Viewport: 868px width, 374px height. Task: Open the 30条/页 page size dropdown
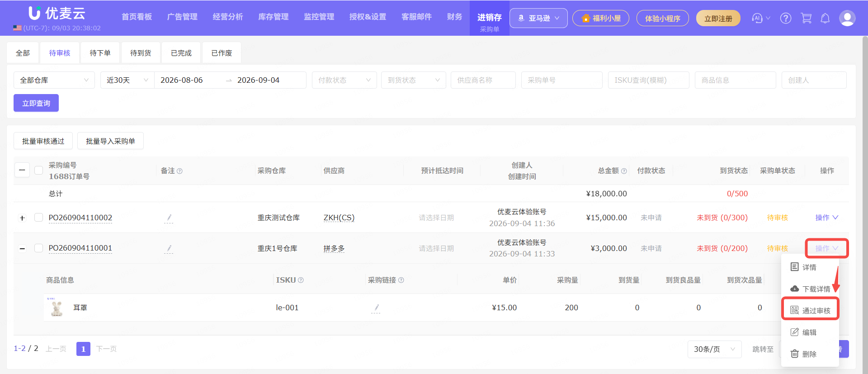click(x=714, y=349)
